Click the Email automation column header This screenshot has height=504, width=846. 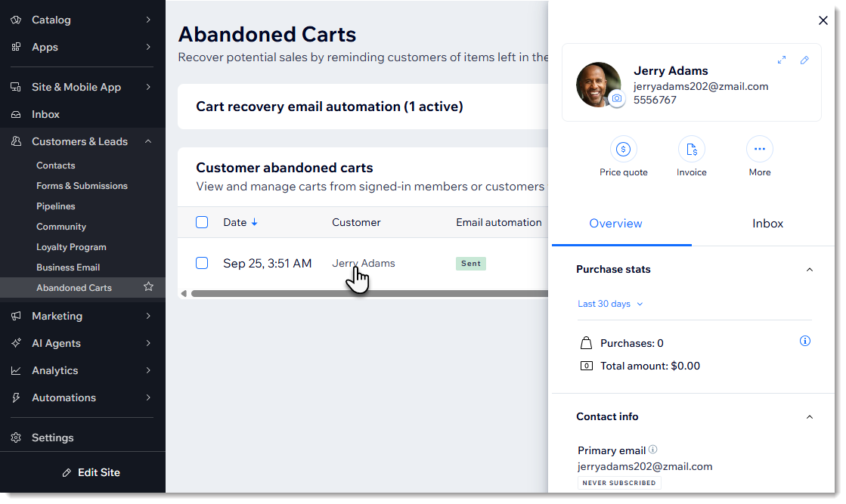pos(498,222)
